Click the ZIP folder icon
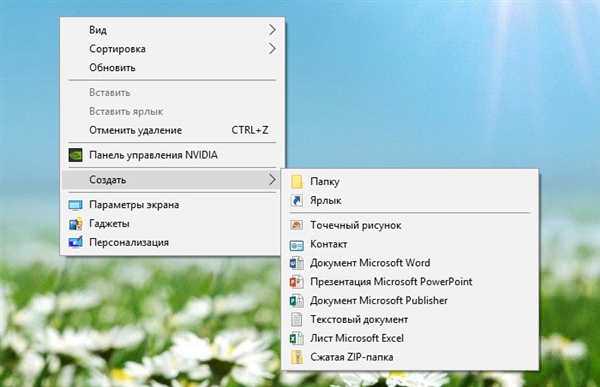 [297, 357]
